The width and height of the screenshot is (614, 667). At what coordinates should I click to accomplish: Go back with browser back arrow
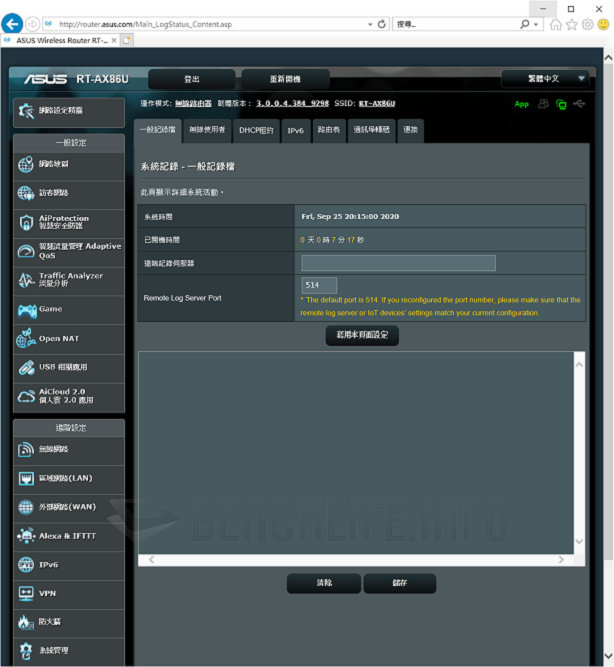pos(12,24)
